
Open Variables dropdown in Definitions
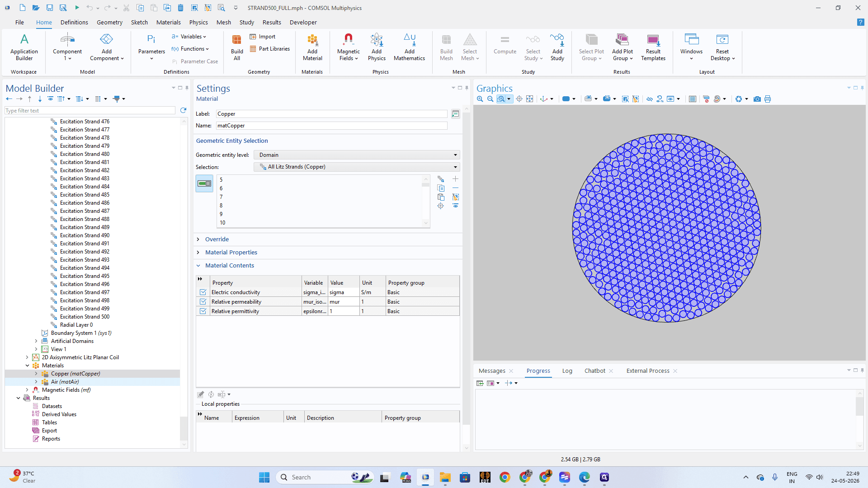189,37
